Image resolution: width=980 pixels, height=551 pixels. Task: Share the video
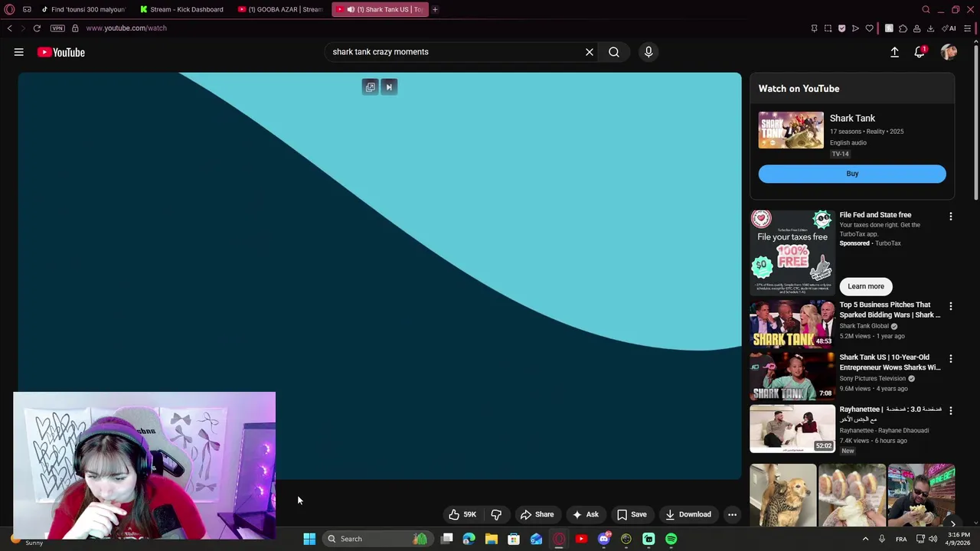537,514
